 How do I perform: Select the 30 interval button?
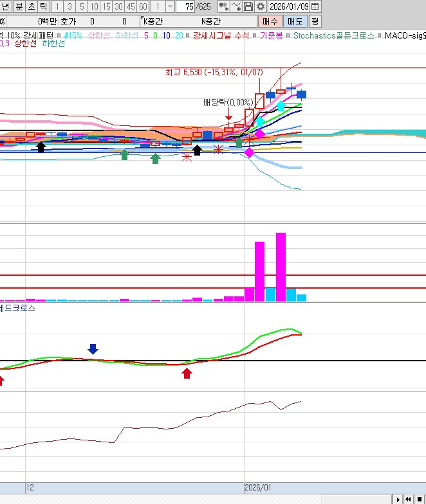coord(118,6)
